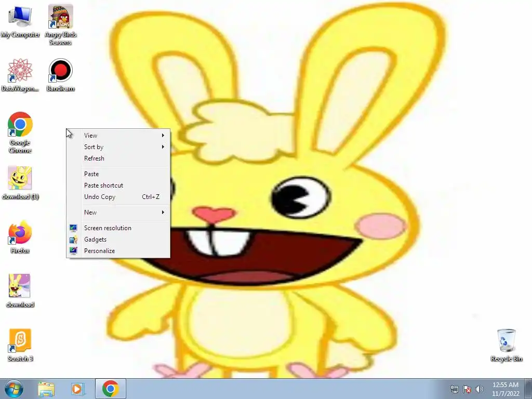This screenshot has height=399, width=532.
Task: Select the Angry Birds Seasons shortcut
Action: click(60, 24)
